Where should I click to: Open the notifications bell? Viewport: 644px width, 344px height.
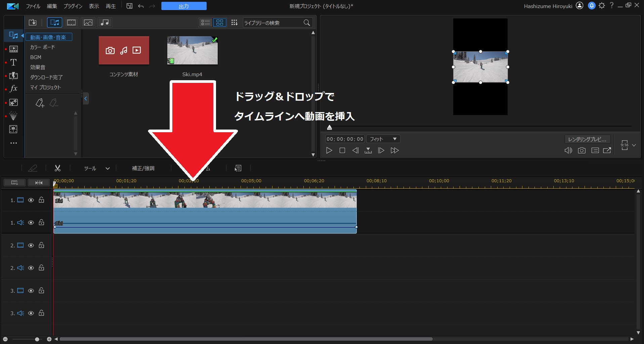[592, 6]
